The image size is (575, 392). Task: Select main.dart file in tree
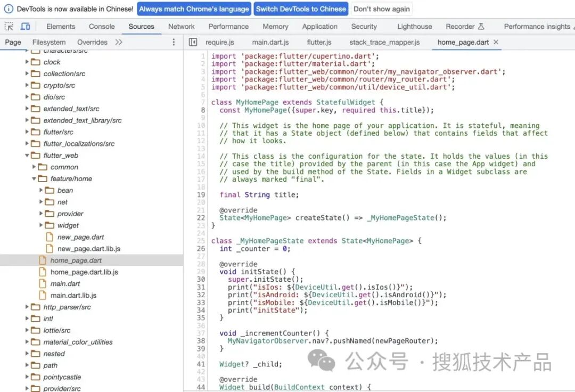(65, 283)
